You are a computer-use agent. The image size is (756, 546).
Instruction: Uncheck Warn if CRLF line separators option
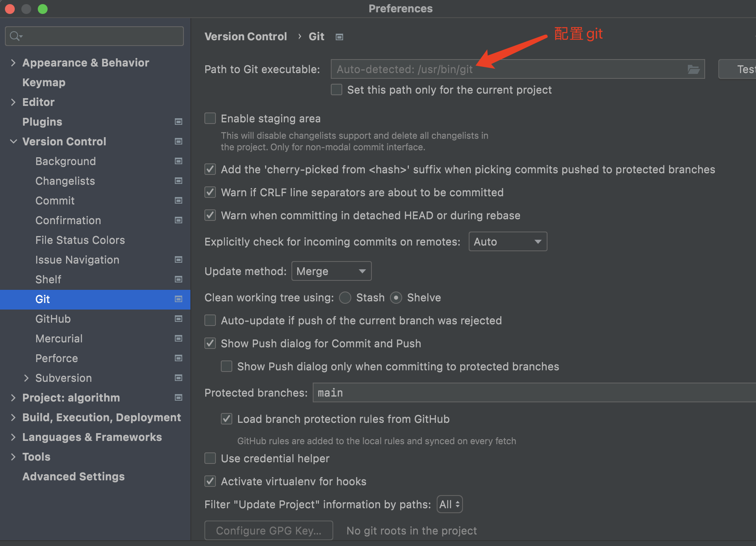(x=210, y=193)
